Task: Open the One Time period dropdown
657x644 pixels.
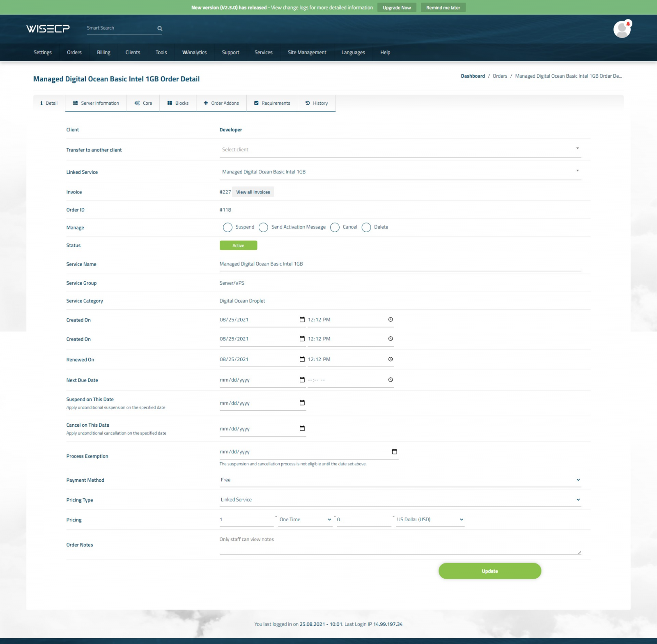Action: 305,520
